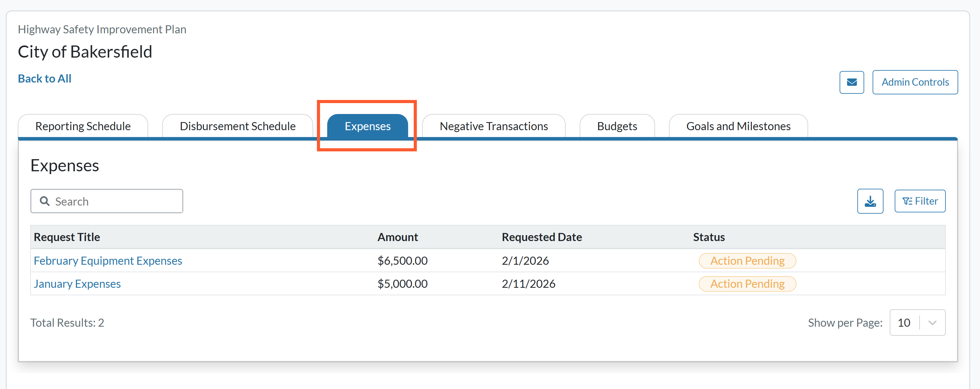
Task: Follow the Back to All link
Action: (x=45, y=78)
